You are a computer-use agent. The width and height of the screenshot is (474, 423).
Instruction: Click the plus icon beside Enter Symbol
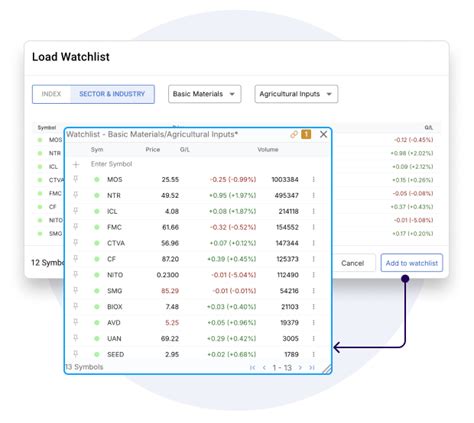76,164
